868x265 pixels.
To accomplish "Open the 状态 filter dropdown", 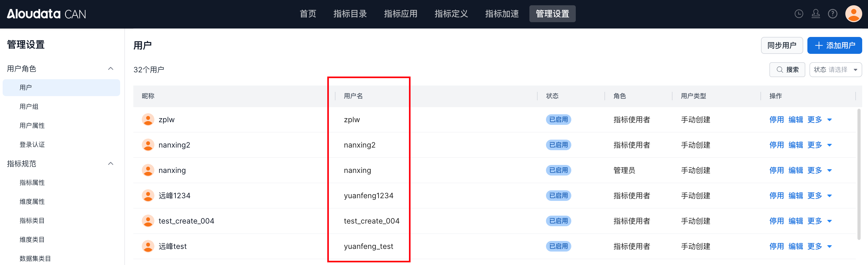I will (x=835, y=69).
